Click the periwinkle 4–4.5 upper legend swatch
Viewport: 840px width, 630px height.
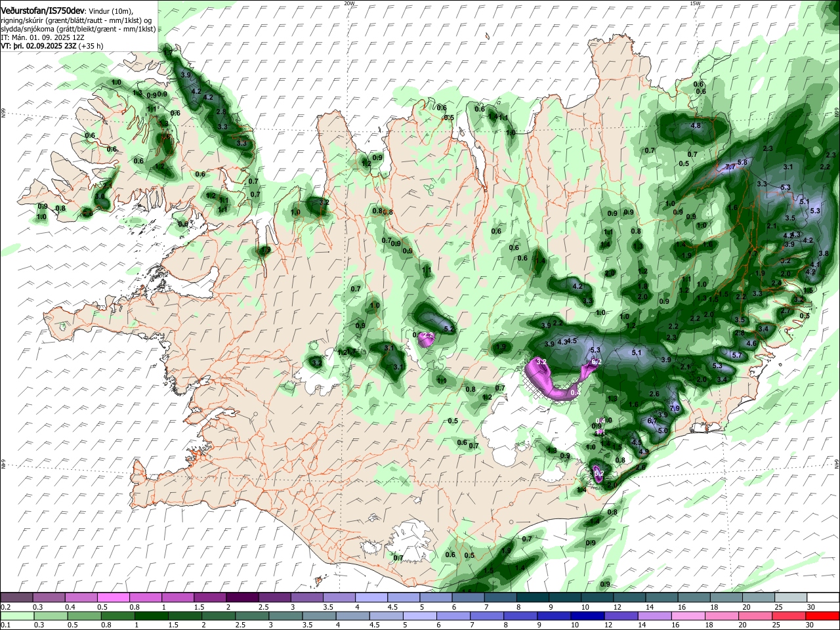[371, 598]
